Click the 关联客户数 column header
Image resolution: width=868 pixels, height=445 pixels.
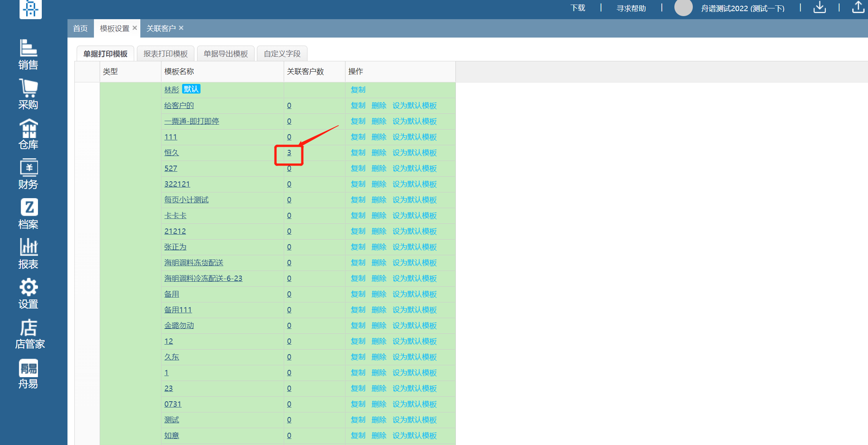tap(314, 72)
